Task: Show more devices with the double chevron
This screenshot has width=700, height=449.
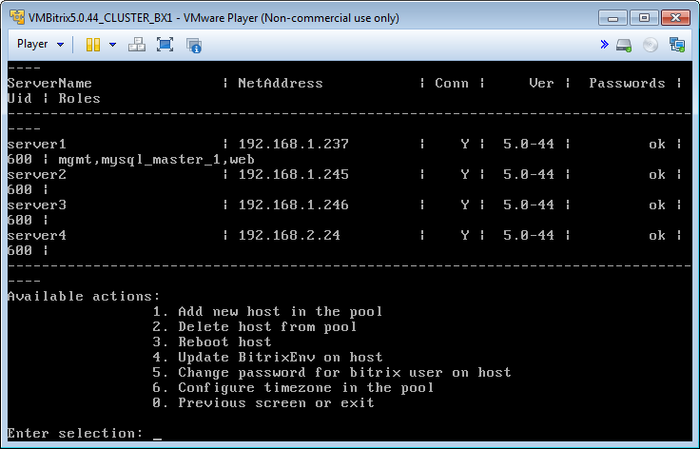Action: pos(604,44)
